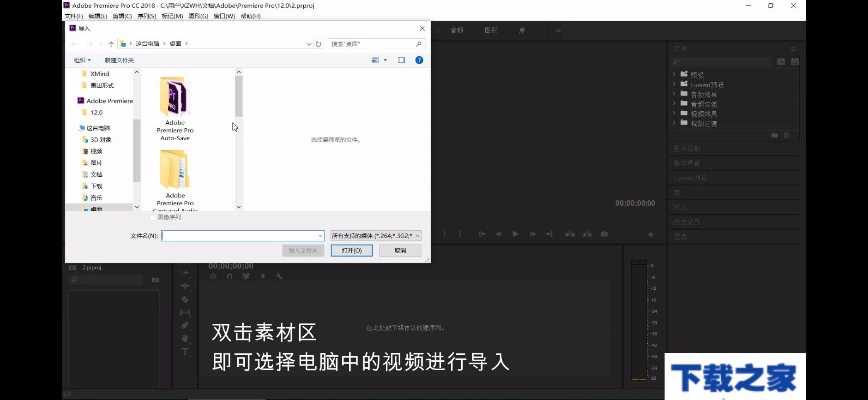The height and width of the screenshot is (400, 868).
Task: Open the file type filter dropdown
Action: tap(376, 236)
